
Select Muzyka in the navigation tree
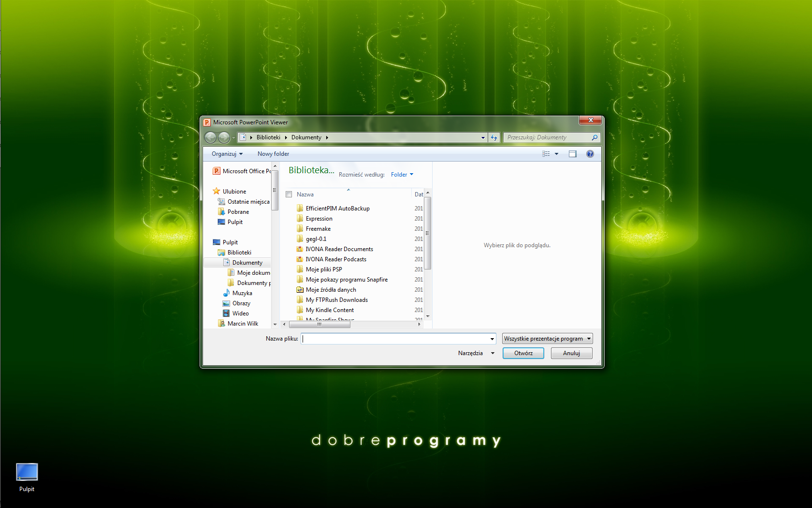pos(242,293)
